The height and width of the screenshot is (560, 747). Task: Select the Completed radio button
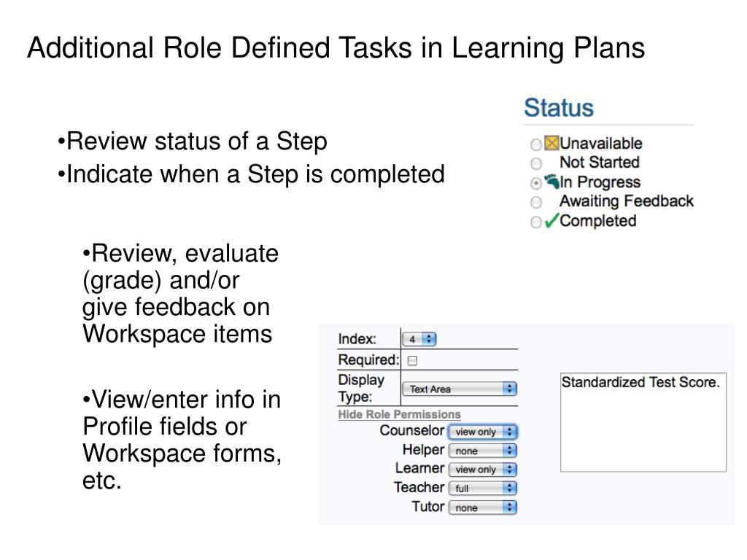tap(536, 222)
